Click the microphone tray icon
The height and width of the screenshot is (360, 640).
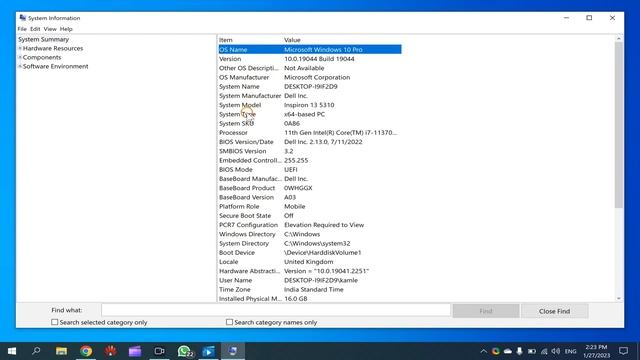520,351
